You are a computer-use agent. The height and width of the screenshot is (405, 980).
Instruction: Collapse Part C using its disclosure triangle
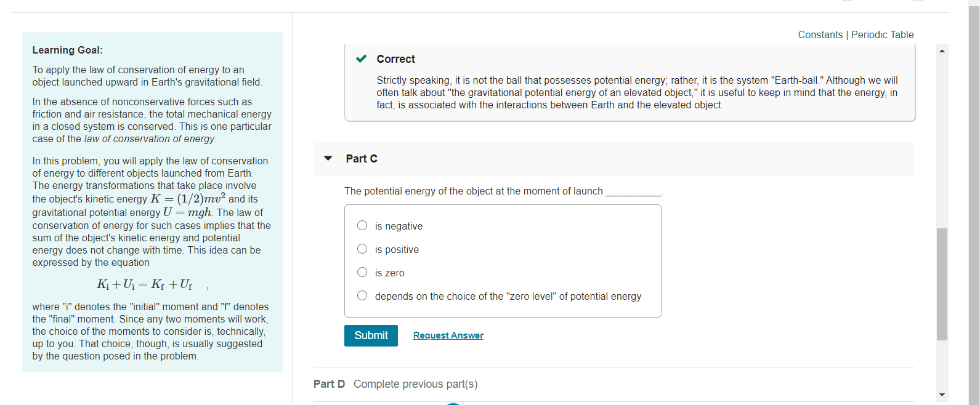[x=328, y=158]
